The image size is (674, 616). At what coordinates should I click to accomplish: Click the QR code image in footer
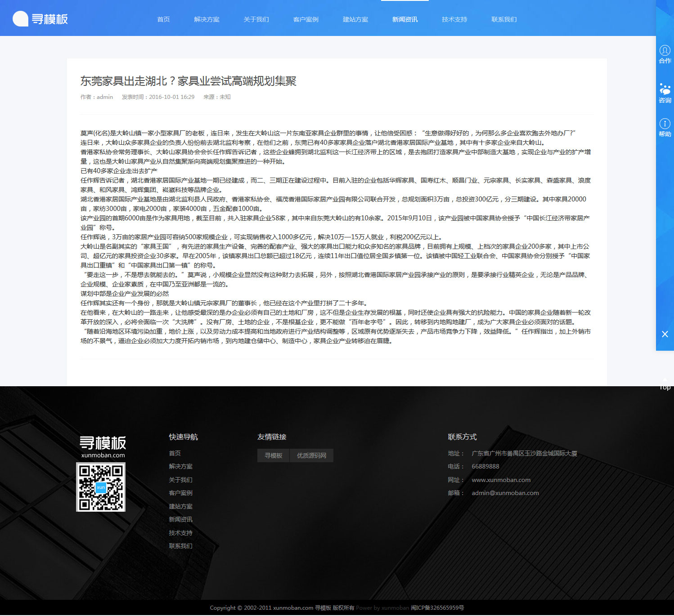tap(101, 487)
